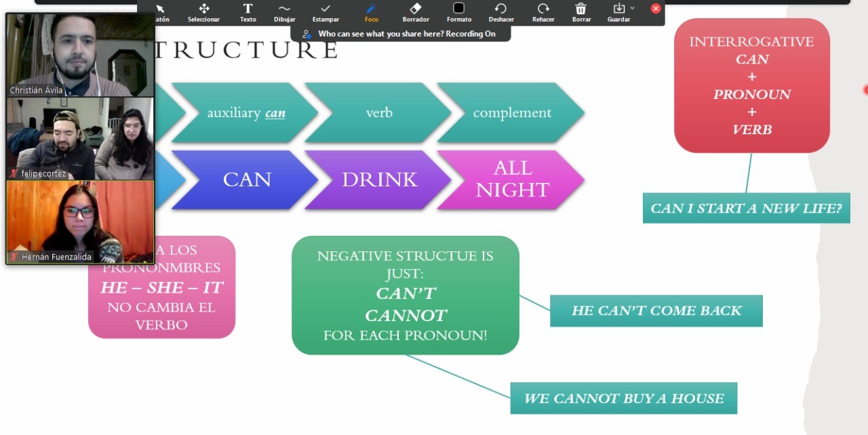Select Hernán Fuenzalida video thumbnail
The height and width of the screenshot is (435, 868).
tap(80, 222)
